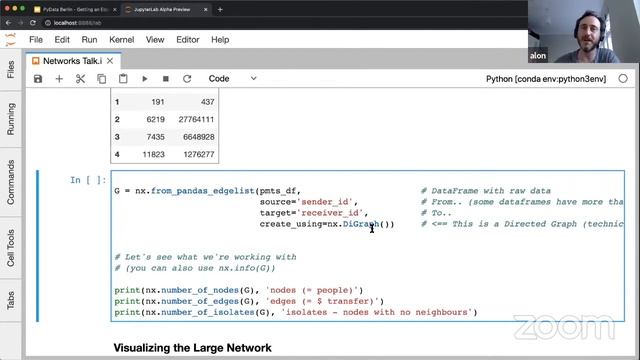Close the JupyterLab Alpha Preview browser tab
This screenshot has width=640, height=360.
[205, 9]
